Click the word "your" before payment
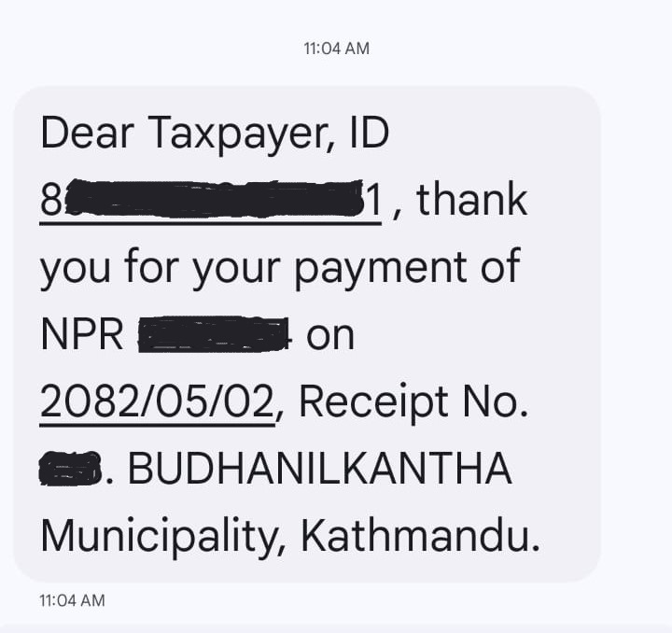 coord(236,270)
